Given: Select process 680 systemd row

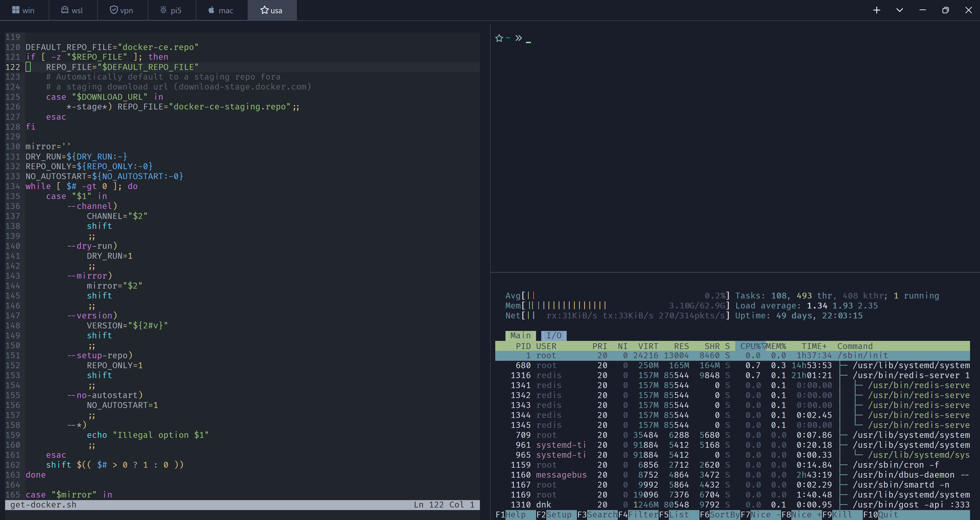Looking at the screenshot, I should coord(732,365).
